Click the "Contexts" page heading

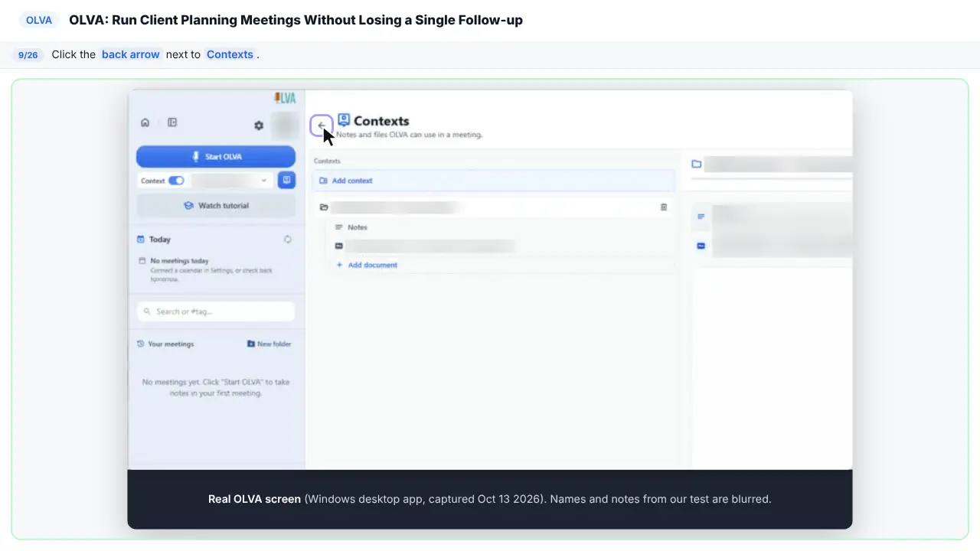381,121
